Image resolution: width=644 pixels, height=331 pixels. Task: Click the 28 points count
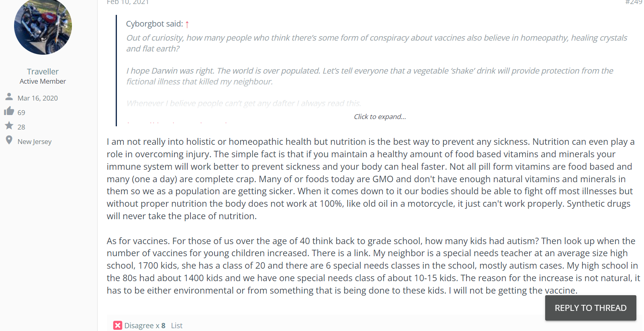(x=21, y=127)
